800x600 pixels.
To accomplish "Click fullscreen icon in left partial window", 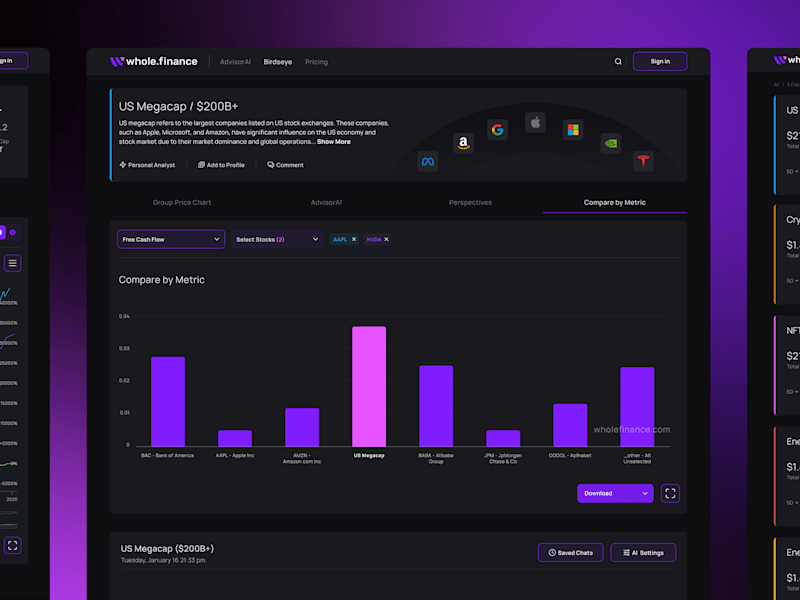I will [12, 545].
